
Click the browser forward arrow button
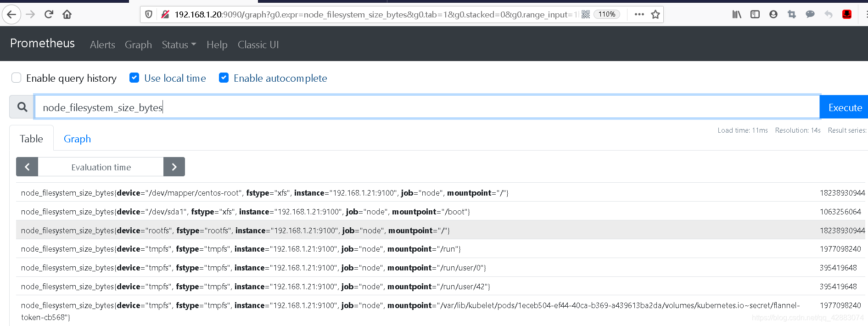click(30, 15)
